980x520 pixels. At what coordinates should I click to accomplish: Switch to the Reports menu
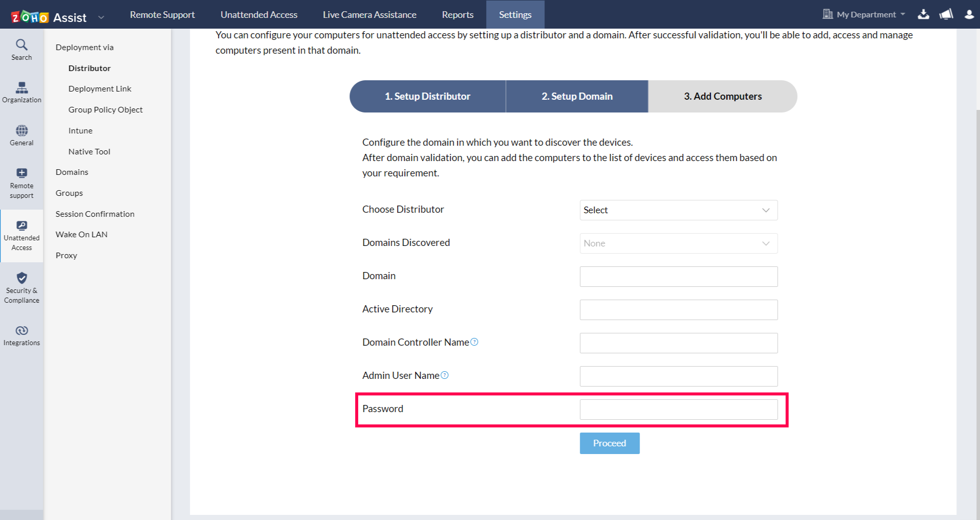(457, 14)
